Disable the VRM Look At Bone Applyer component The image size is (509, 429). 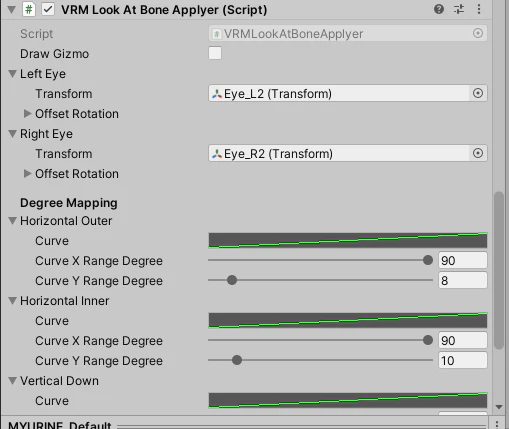pos(48,9)
